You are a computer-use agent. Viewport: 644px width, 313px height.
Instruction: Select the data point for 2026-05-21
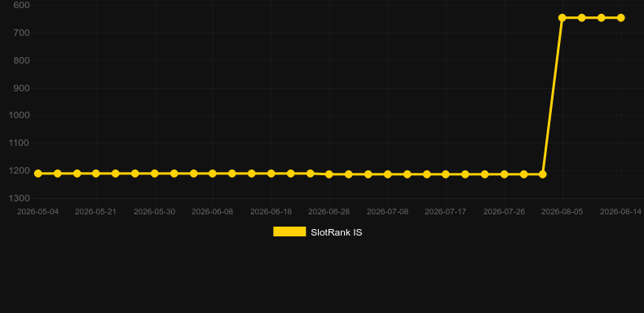96,174
